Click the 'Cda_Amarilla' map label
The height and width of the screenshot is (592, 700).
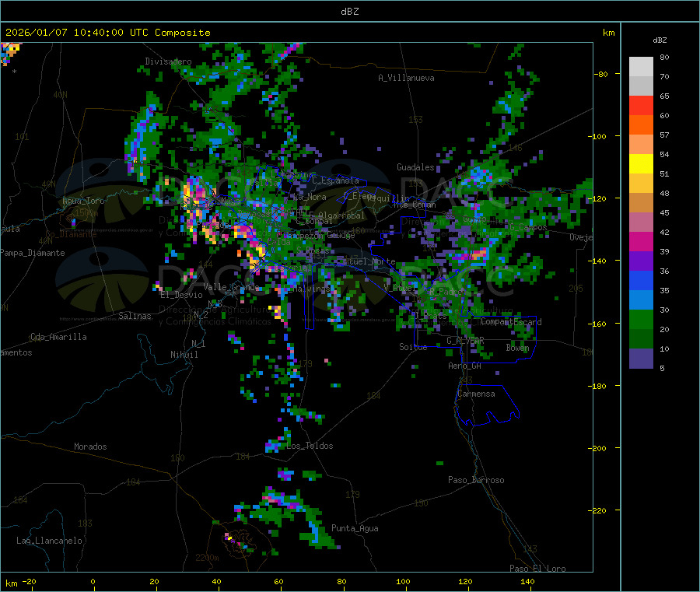58,337
